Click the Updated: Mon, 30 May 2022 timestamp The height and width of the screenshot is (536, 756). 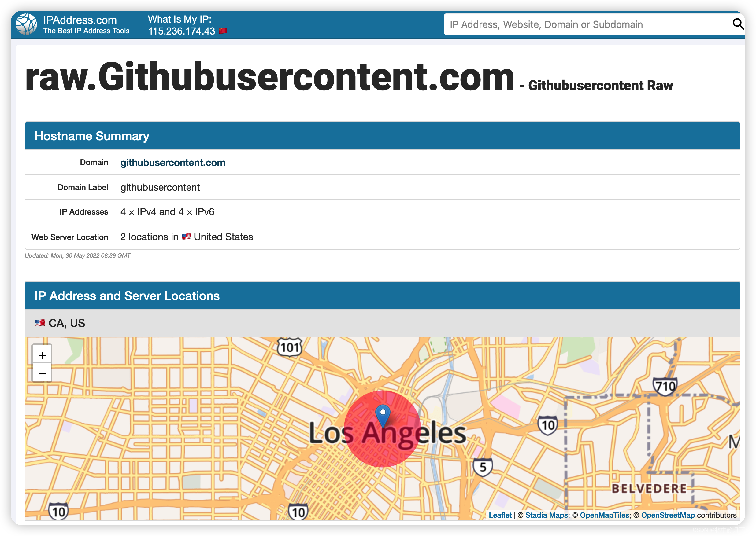[x=78, y=256]
